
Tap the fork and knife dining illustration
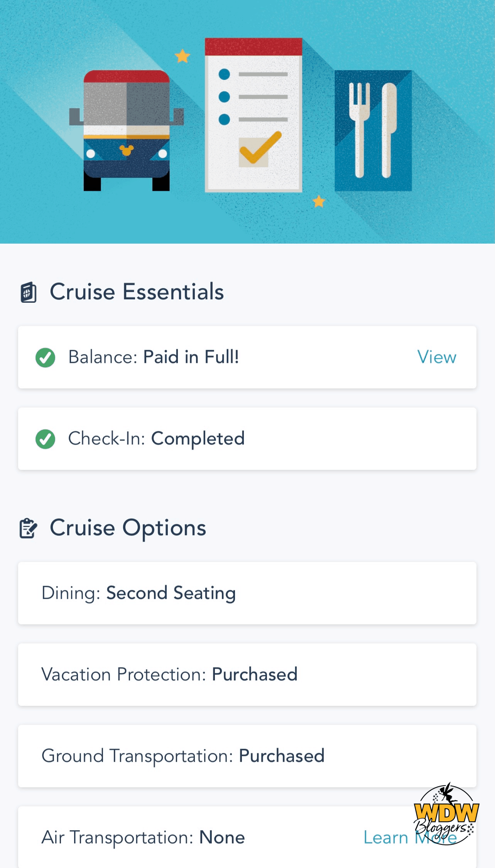[373, 131]
